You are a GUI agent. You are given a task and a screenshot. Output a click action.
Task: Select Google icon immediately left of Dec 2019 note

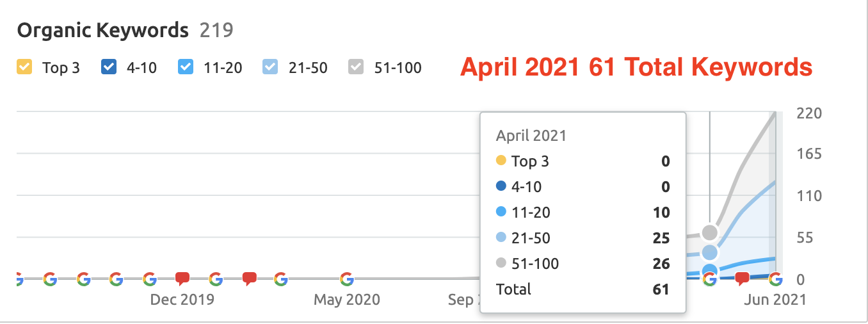point(149,279)
